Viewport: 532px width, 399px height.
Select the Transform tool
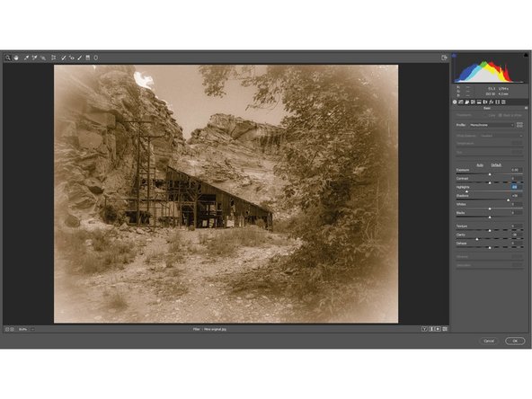coord(53,58)
